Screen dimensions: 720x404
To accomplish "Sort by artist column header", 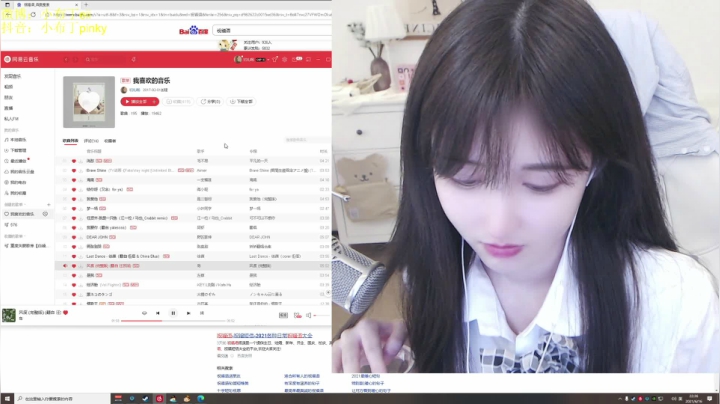I will pos(201,151).
